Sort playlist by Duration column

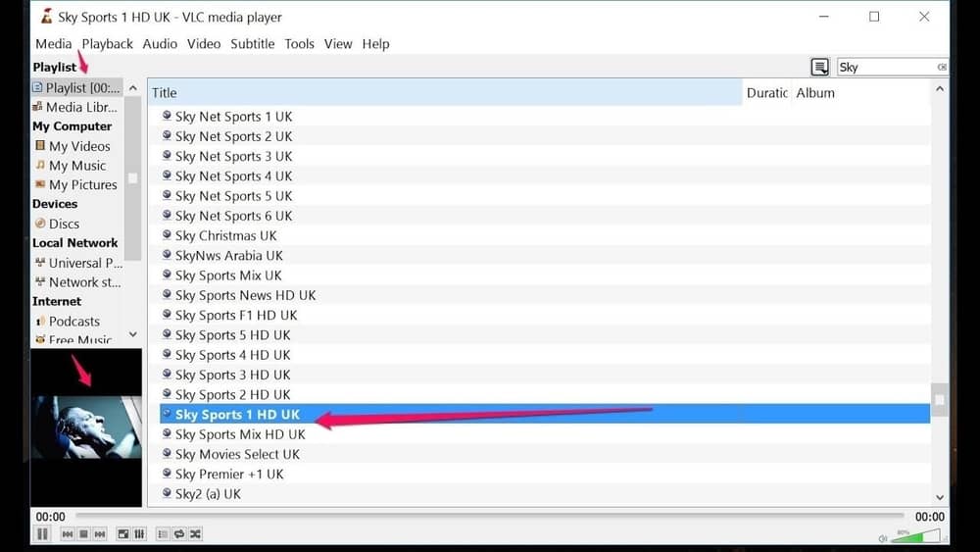coord(767,92)
